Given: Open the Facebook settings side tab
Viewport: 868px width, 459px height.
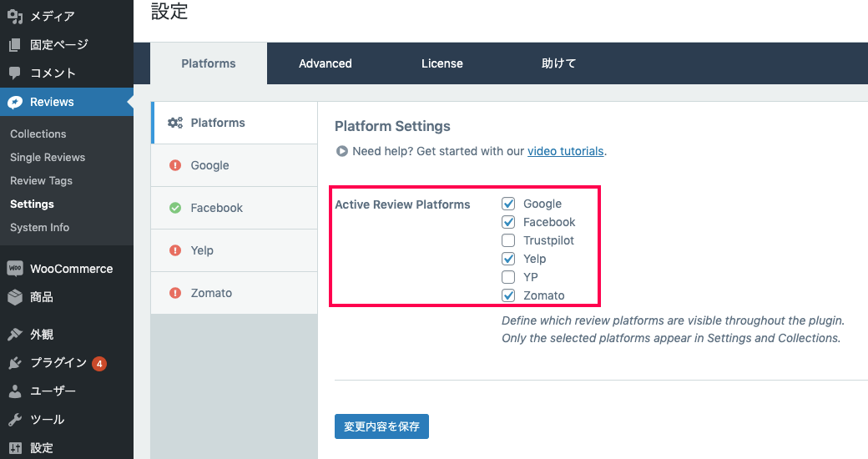Looking at the screenshot, I should pos(235,208).
